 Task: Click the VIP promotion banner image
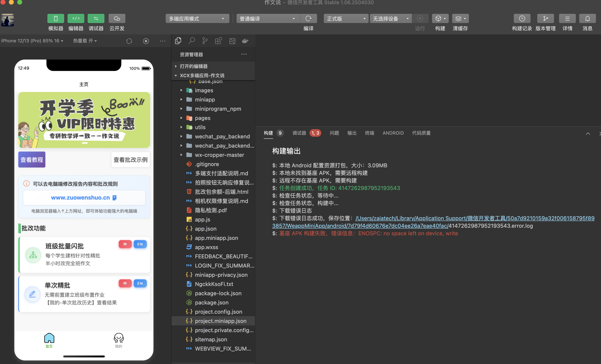point(84,120)
